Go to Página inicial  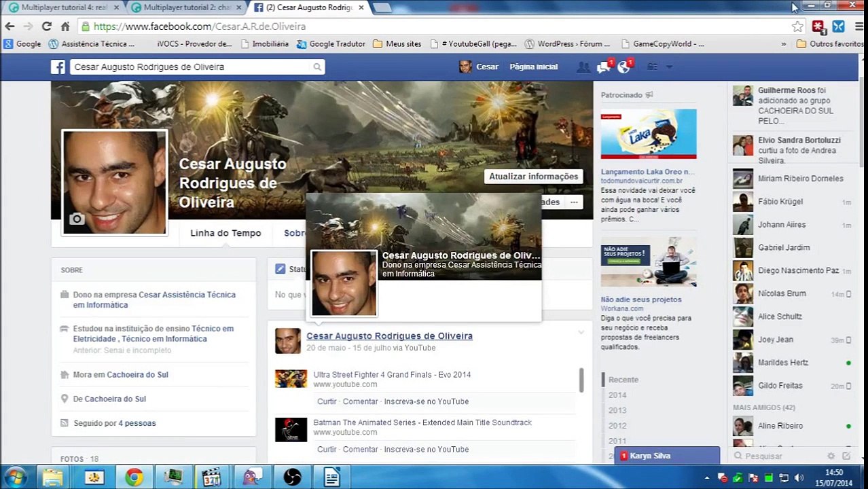[533, 67]
